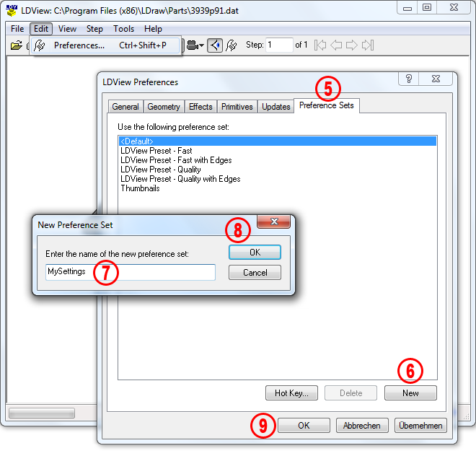The height and width of the screenshot is (456, 476).
Task: Open the Tools menu
Action: click(x=123, y=29)
